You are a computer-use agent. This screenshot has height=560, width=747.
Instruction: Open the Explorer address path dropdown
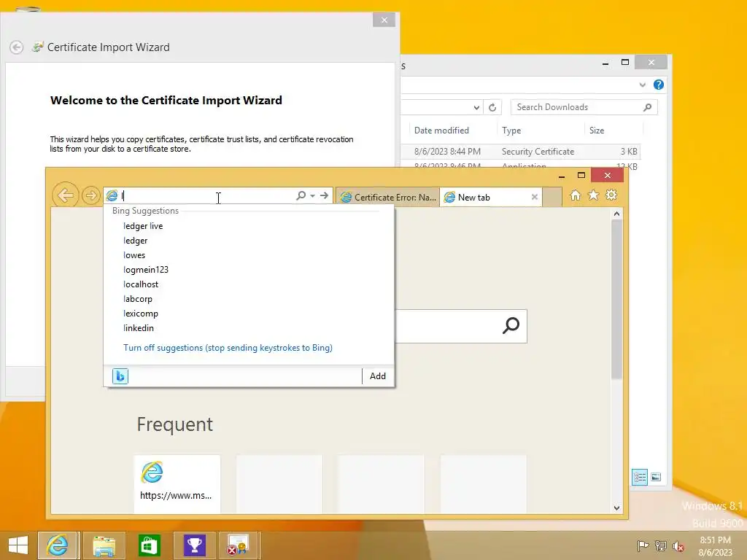pos(476,108)
